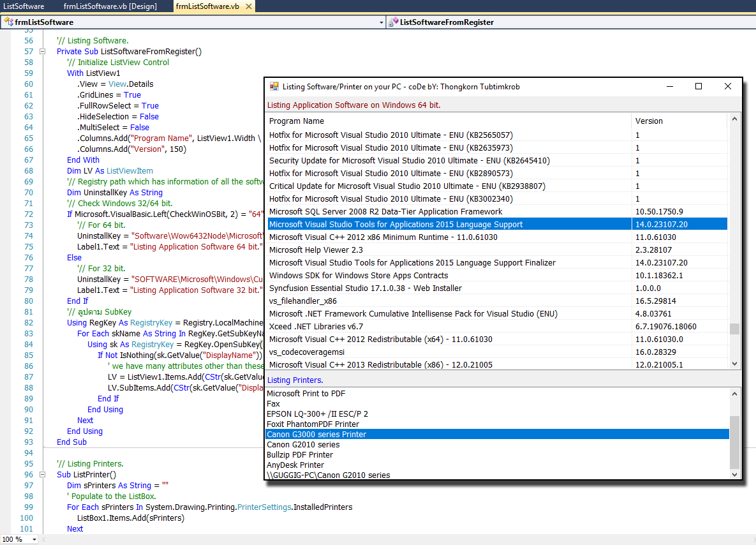Select the Security Update KB2645410 row
This screenshot has width=756, height=545.
pyautogui.click(x=497, y=161)
